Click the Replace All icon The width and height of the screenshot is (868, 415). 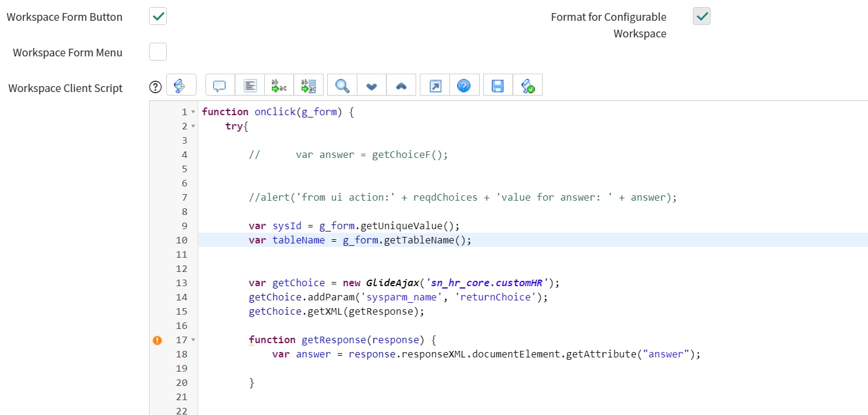click(x=308, y=84)
